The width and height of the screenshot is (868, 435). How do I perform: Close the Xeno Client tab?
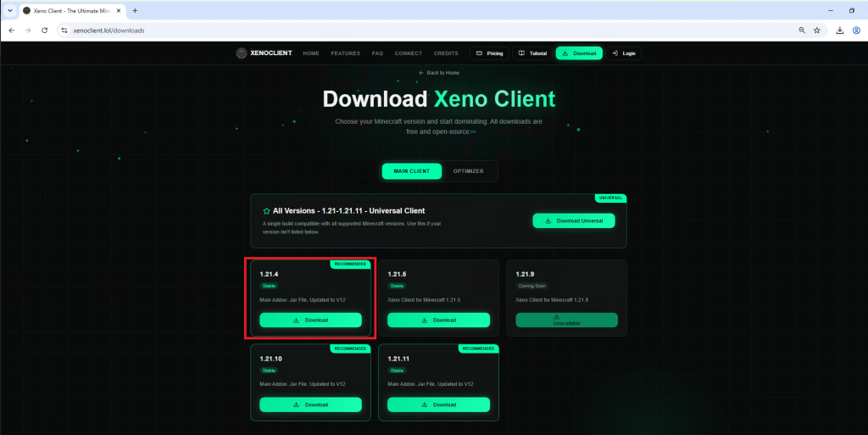point(119,10)
